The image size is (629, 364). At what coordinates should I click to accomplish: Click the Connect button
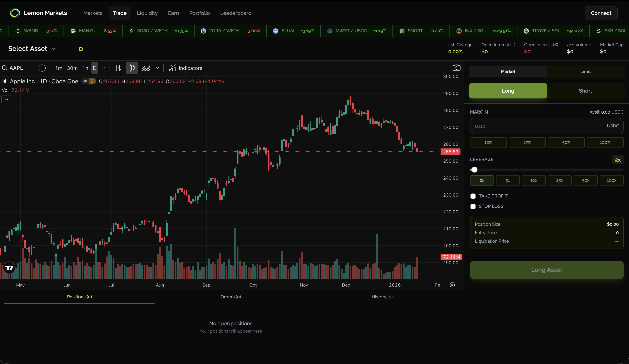point(601,13)
